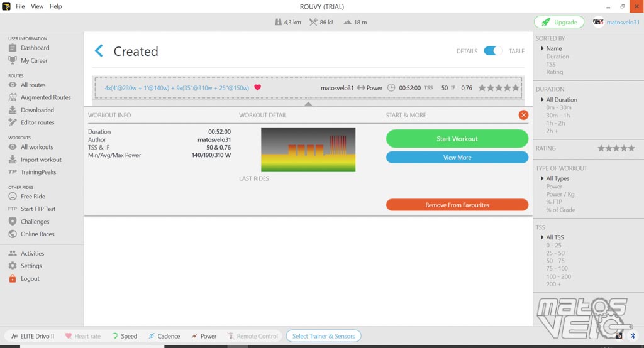The image size is (644, 348).
Task: Click the Upgrade button
Action: pyautogui.click(x=559, y=22)
